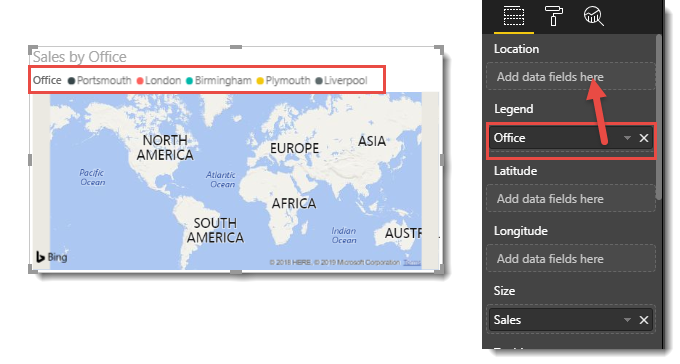Select Portsmouth legend label
Screen dimensions: 680x364
point(104,81)
